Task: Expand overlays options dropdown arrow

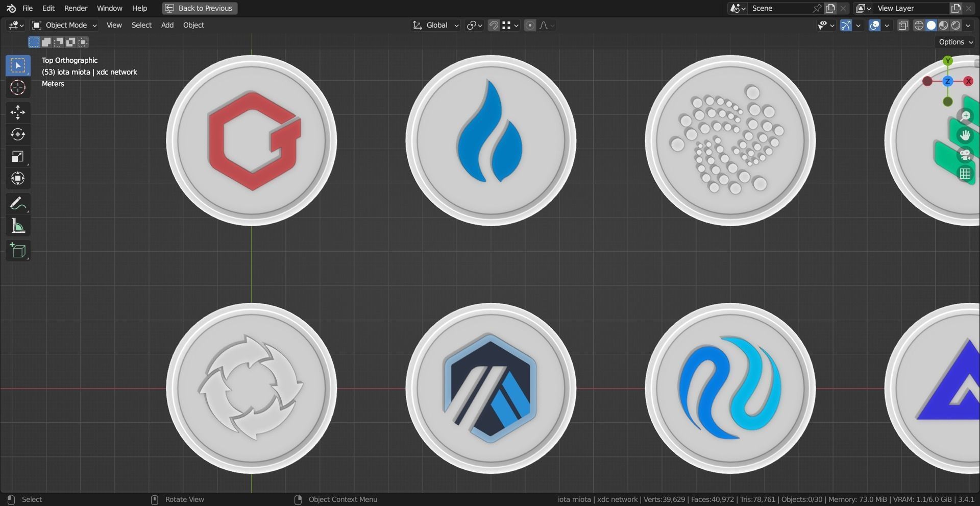Action: point(887,25)
